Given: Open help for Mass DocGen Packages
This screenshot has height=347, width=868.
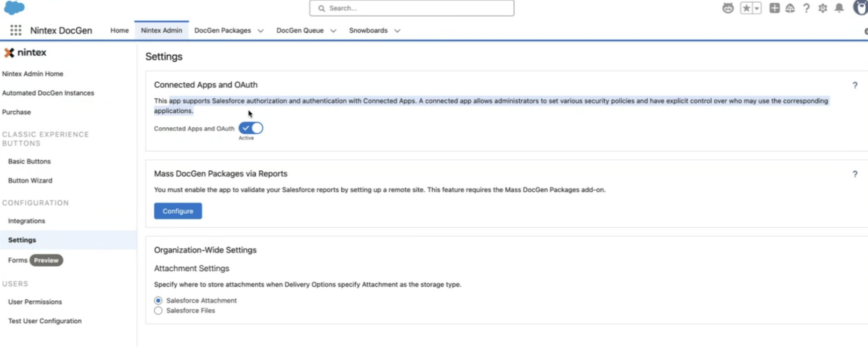Looking at the screenshot, I should (x=855, y=174).
